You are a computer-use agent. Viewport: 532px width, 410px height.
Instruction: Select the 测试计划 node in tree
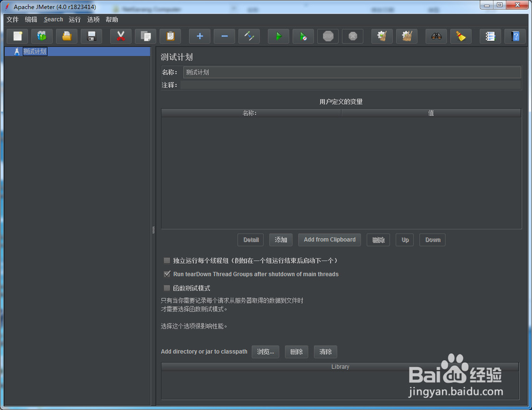(35, 52)
